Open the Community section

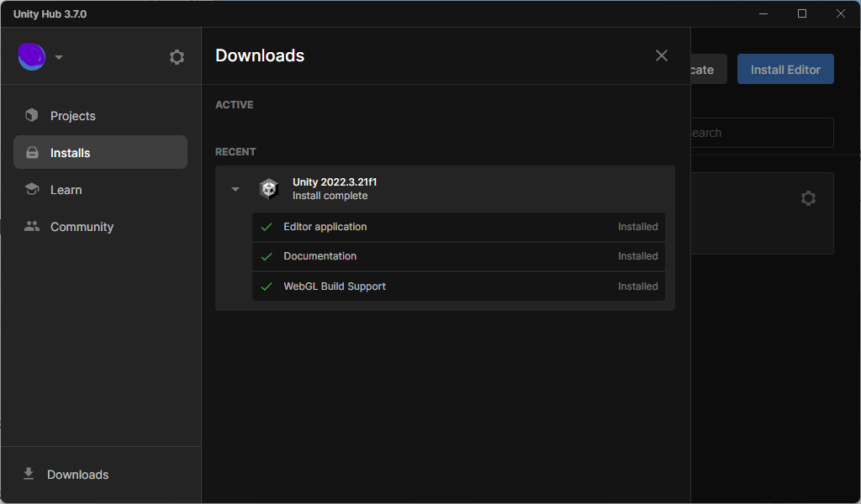click(x=101, y=227)
